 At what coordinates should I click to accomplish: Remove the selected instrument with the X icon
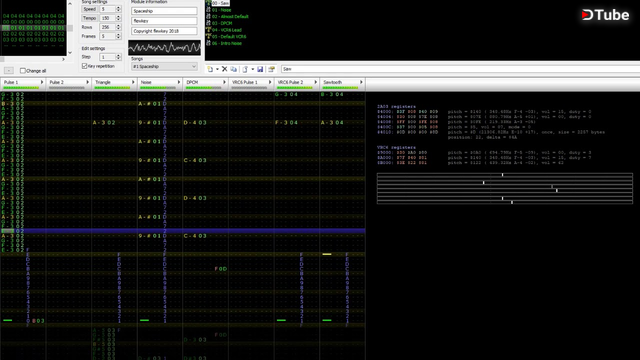click(224, 69)
